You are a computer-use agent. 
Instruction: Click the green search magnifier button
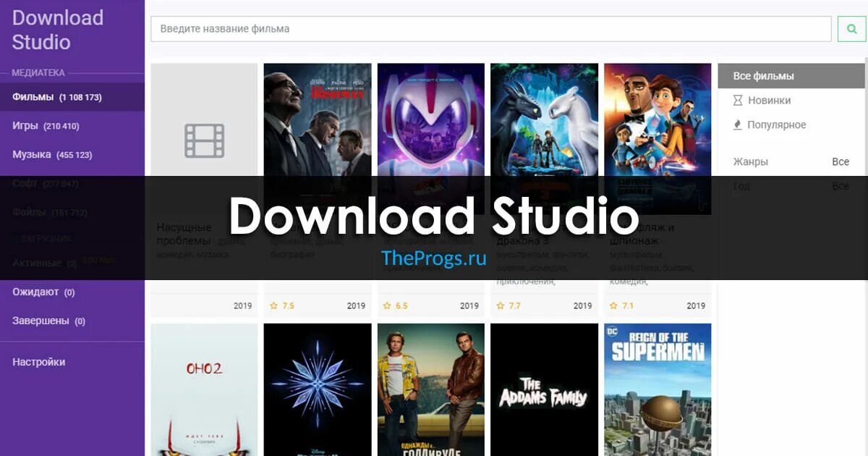[x=851, y=29]
